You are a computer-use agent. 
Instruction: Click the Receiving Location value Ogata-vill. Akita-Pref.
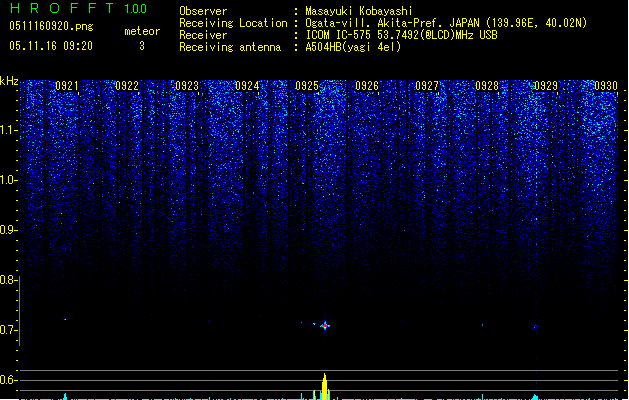pos(375,23)
